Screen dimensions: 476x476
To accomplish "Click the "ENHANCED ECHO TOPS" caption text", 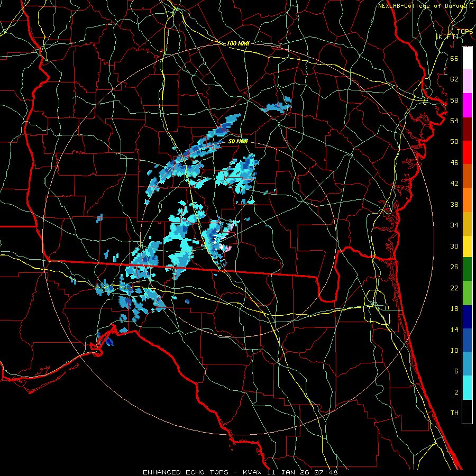I will [186, 472].
